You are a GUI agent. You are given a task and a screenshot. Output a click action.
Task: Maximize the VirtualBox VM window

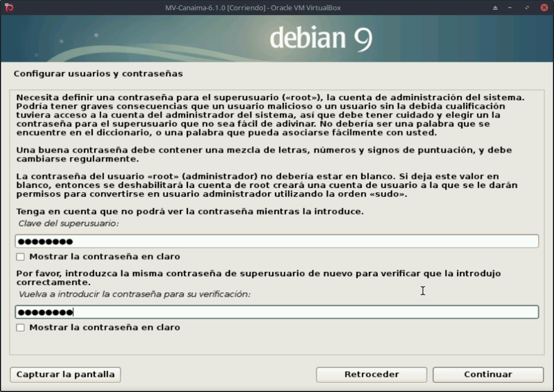click(x=527, y=8)
